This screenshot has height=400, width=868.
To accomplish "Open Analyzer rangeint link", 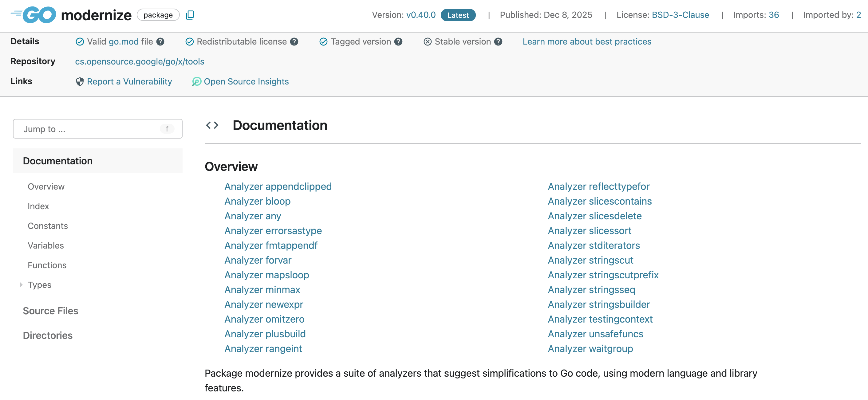I will (x=263, y=349).
